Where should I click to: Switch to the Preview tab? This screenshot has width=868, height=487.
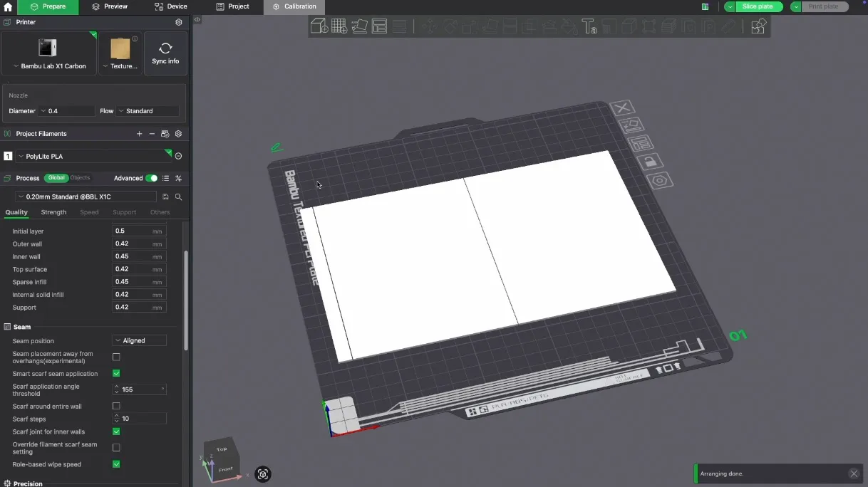pos(110,6)
